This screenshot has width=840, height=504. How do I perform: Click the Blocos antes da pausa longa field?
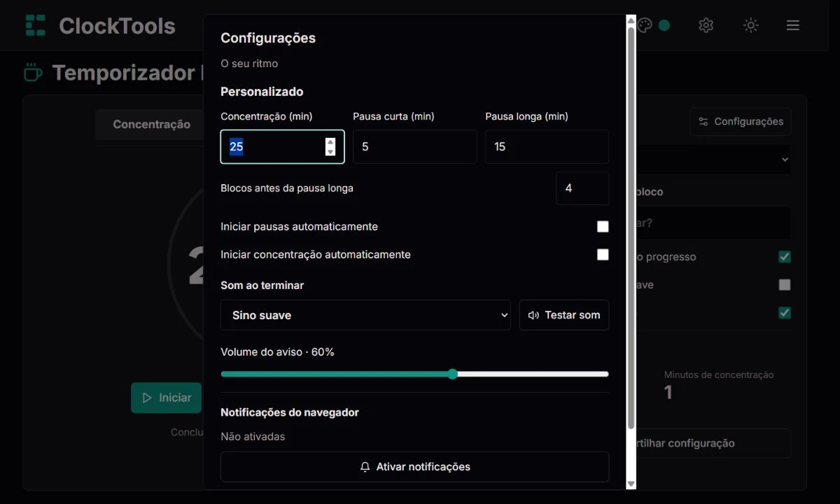click(x=582, y=188)
